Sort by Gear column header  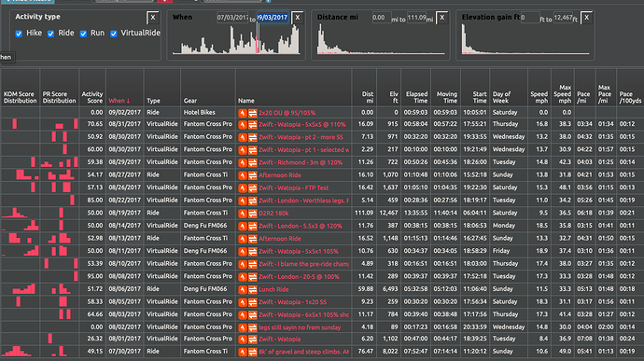(189, 101)
